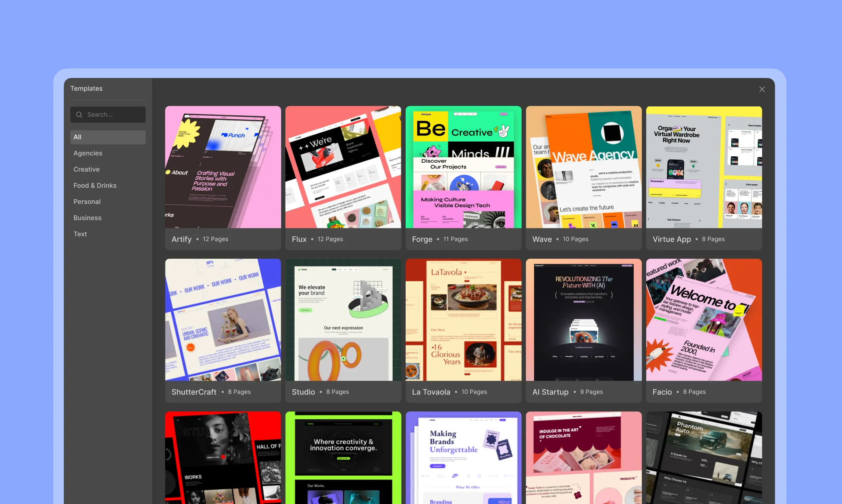Select the All category
Screen dimensions: 842x504
pyautogui.click(x=108, y=137)
